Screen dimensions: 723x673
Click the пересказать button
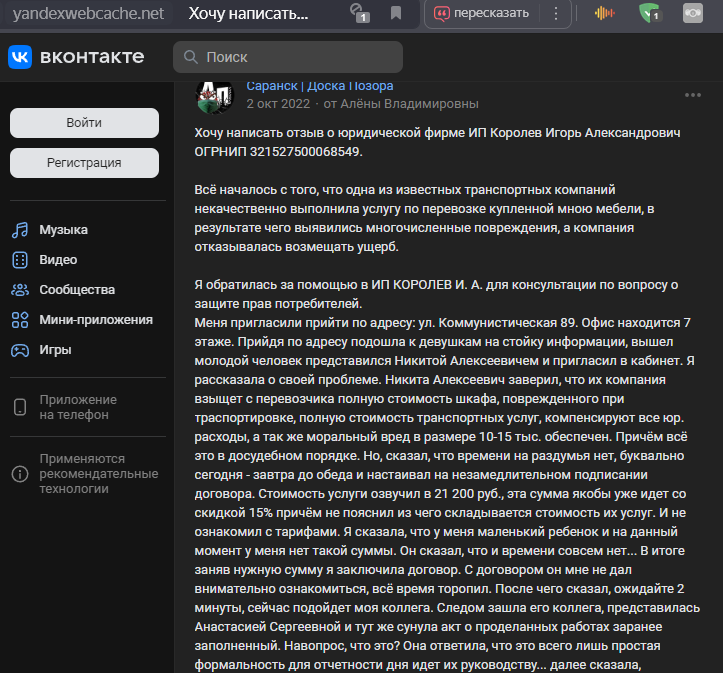(x=481, y=13)
